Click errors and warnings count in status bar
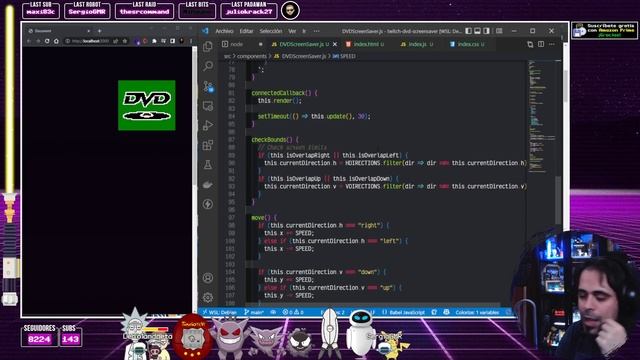This screenshot has height=360, width=640. click(293, 312)
